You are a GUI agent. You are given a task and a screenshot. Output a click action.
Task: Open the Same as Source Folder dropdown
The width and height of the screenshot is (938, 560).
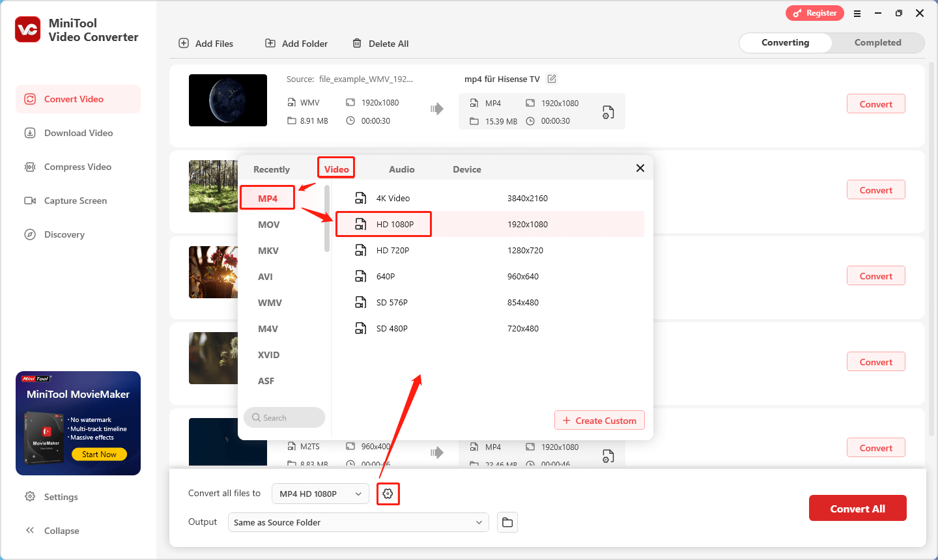358,522
